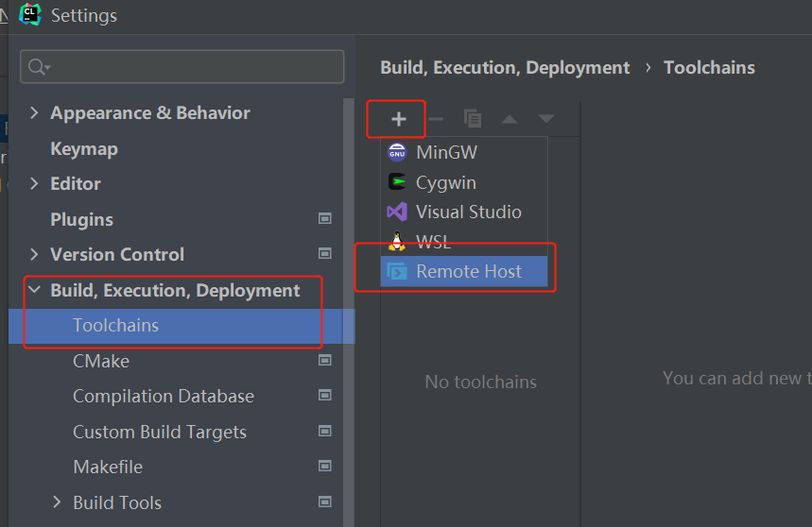Click Visual Studio icon in menu
This screenshot has height=527, width=812.
(x=397, y=212)
